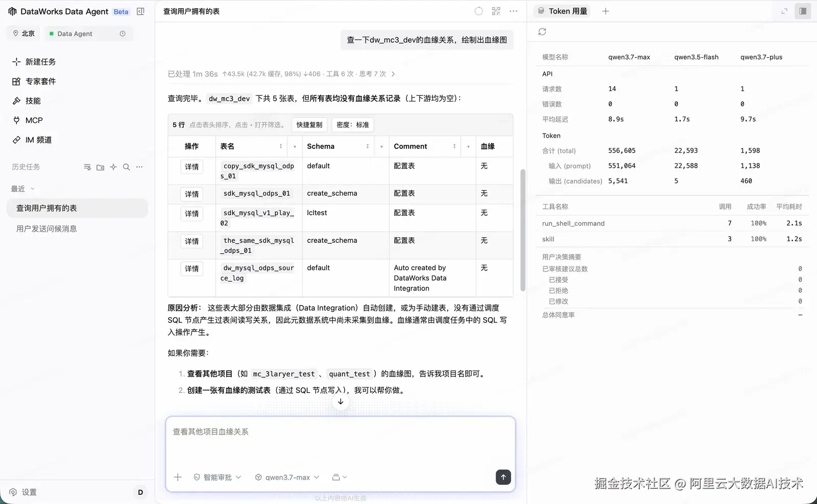The width and height of the screenshot is (817, 504).
Task: Sort table by 表名 column
Action: point(281,146)
